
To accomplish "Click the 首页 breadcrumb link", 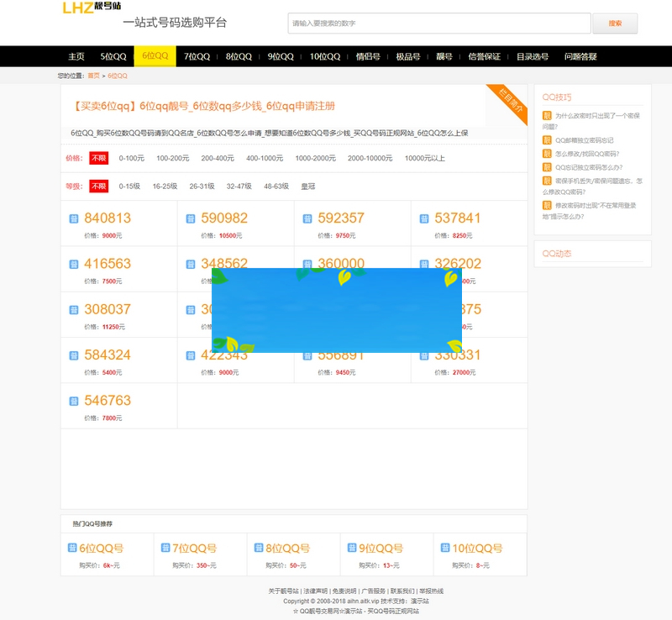I will (93, 76).
